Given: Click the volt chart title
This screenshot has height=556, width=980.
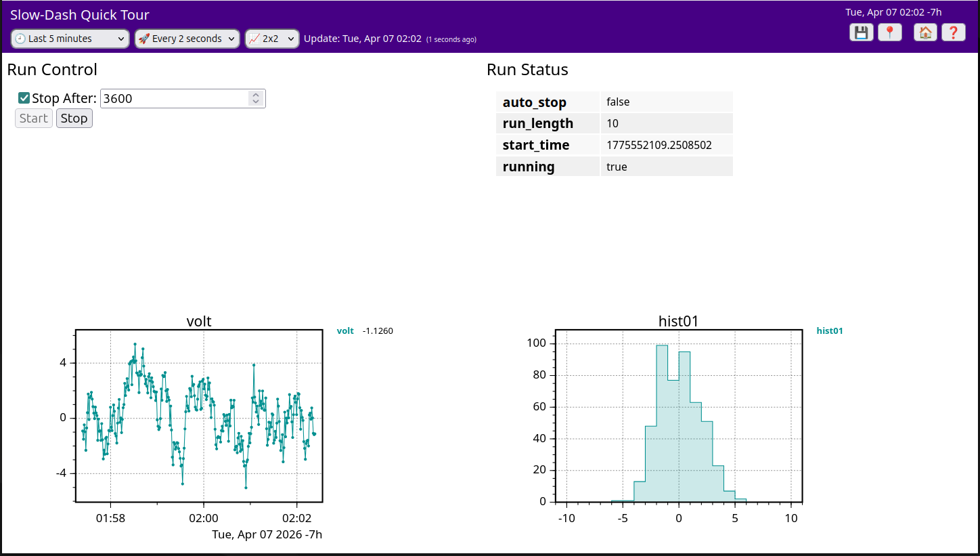Looking at the screenshot, I should [x=199, y=321].
